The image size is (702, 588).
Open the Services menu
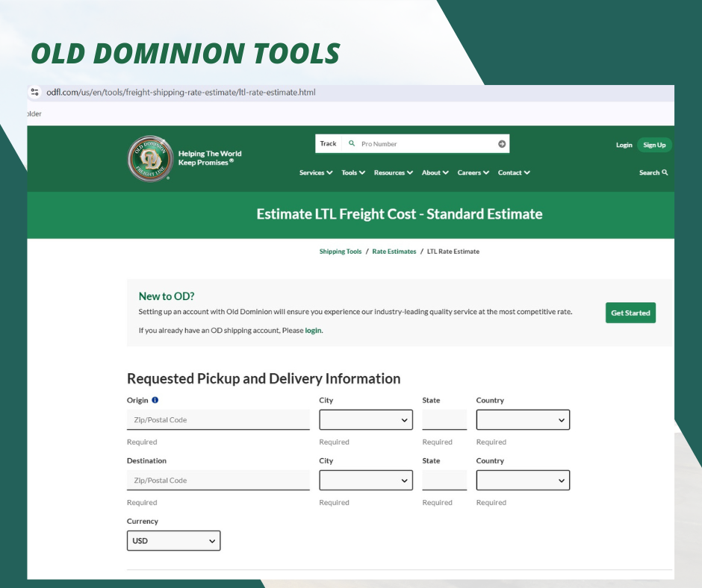[316, 172]
